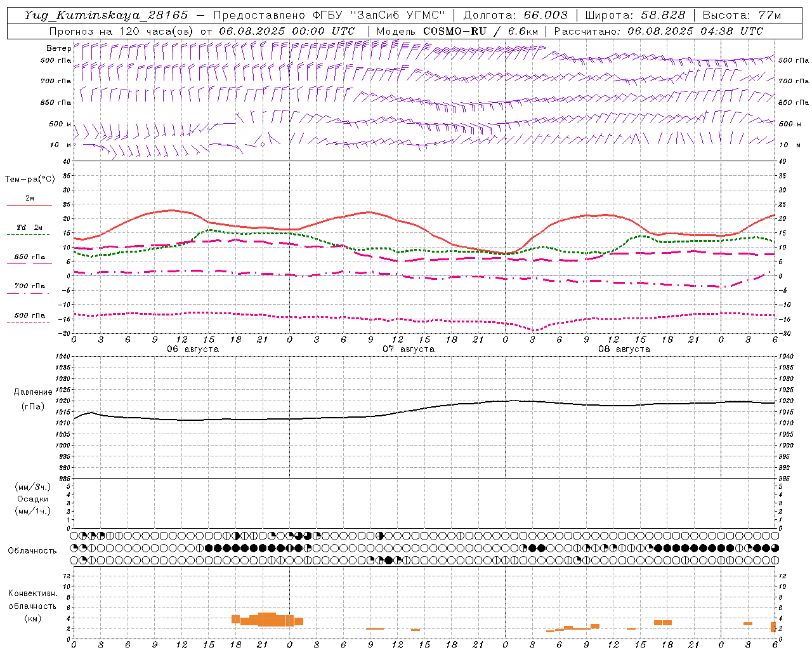This screenshot has height=650, width=812.
Task: Click the Облачность row label
Action: pyautogui.click(x=32, y=550)
